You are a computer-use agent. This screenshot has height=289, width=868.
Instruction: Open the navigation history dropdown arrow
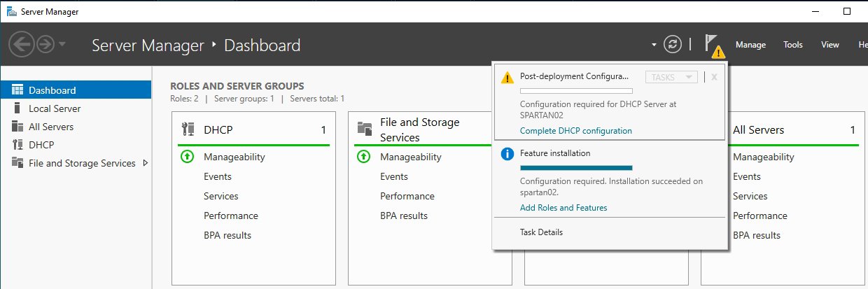point(63,44)
